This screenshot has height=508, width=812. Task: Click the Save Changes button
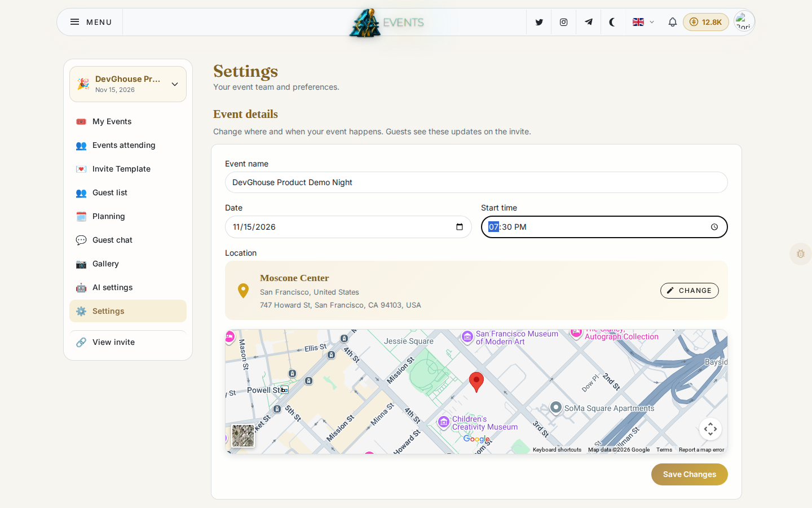click(690, 475)
